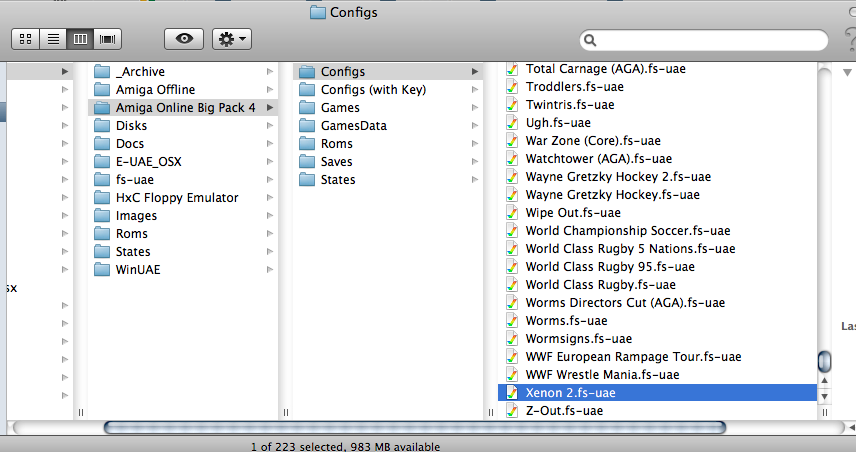Viewport: 856px width, 452px height.
Task: Click file list vertical scrollbar thumb
Action: click(x=825, y=361)
